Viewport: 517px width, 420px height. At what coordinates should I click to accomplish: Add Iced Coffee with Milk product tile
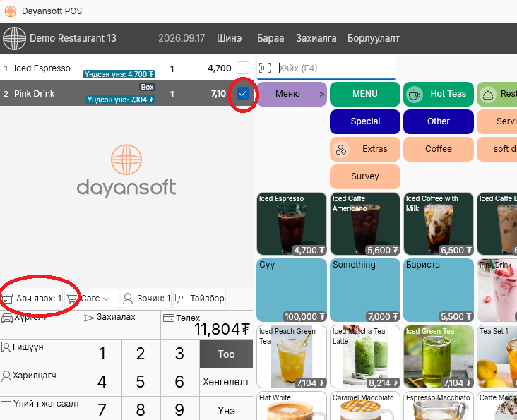[439, 224]
